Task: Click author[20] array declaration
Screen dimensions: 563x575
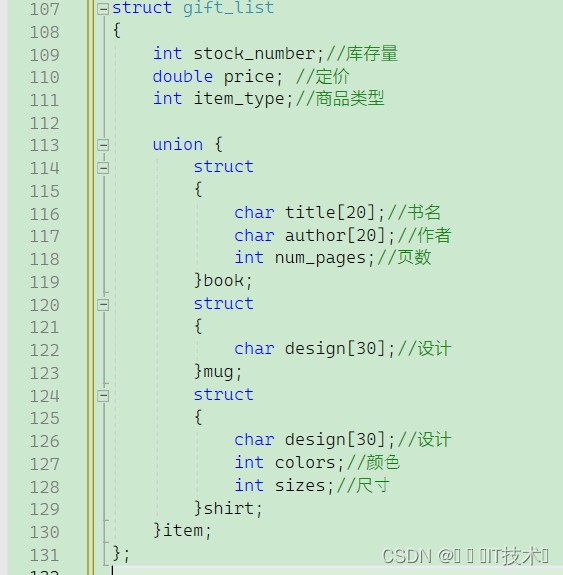Action: point(335,235)
